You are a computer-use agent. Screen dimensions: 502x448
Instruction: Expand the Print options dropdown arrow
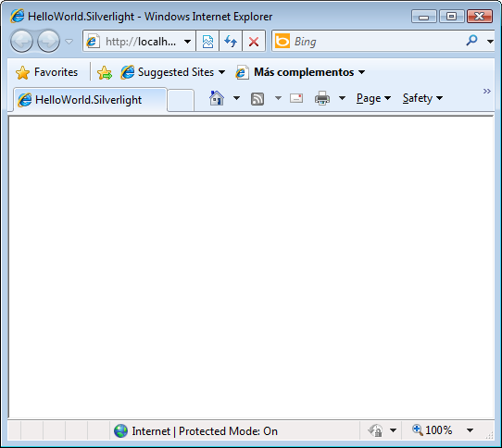coord(342,98)
